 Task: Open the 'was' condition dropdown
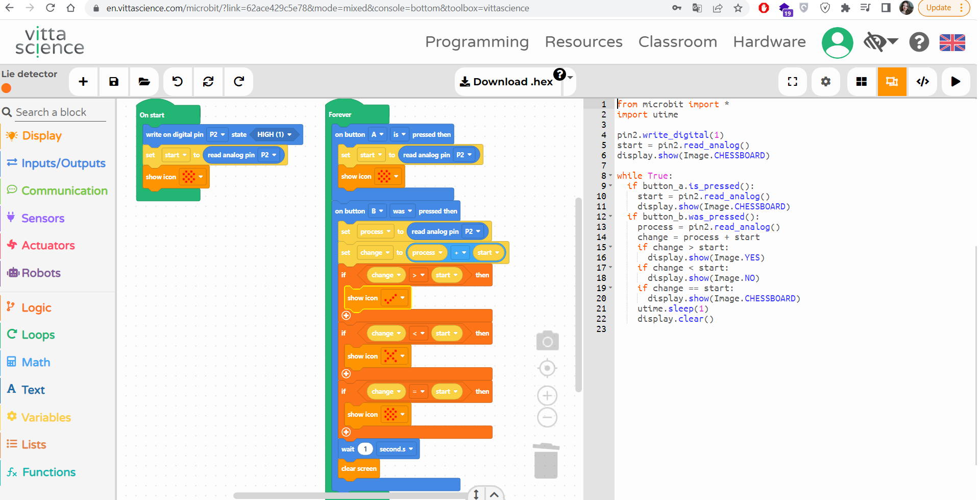(x=402, y=211)
